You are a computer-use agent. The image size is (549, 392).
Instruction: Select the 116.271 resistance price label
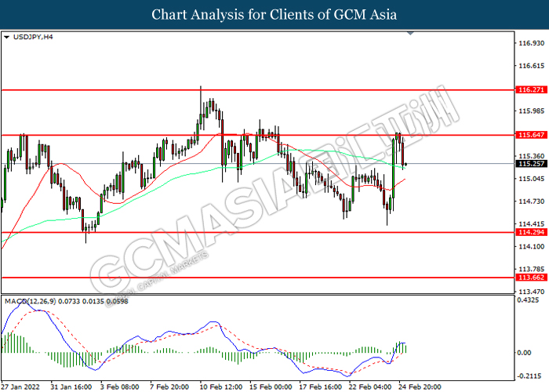tap(531, 90)
